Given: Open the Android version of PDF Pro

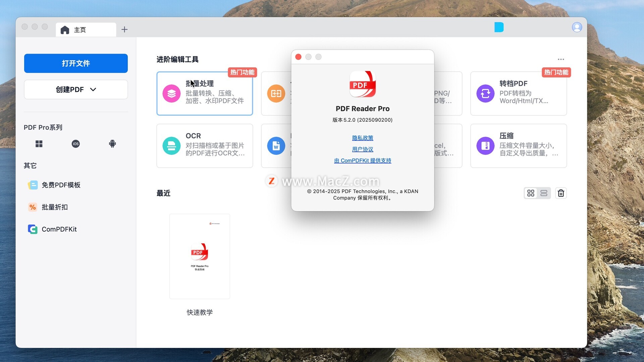Looking at the screenshot, I should 112,144.
